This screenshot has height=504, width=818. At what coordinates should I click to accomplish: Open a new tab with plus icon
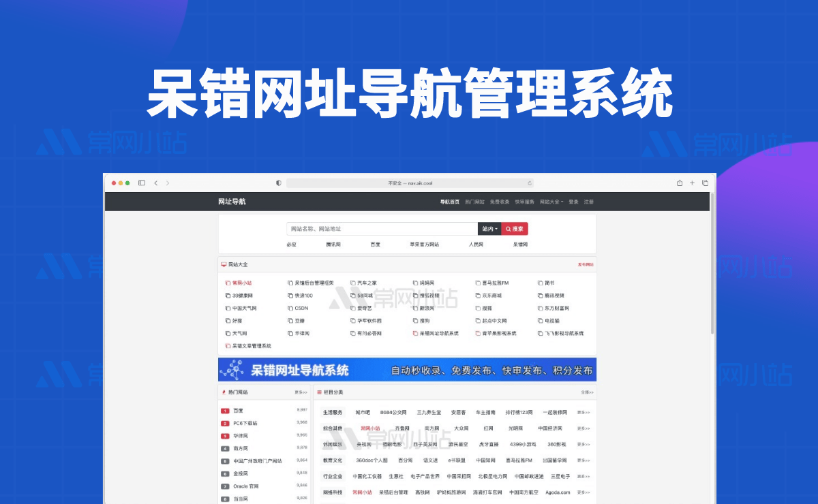(x=692, y=183)
